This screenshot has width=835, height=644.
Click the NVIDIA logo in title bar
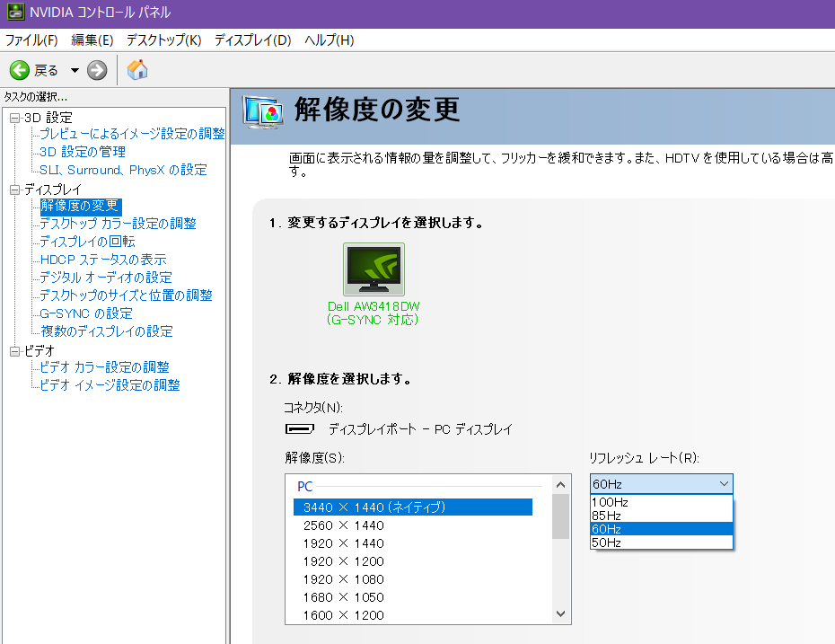[15, 11]
